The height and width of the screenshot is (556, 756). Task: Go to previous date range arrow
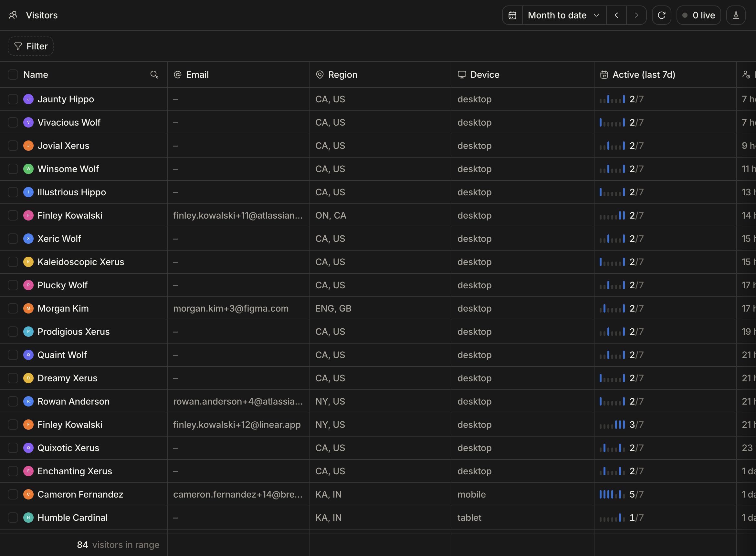click(616, 15)
